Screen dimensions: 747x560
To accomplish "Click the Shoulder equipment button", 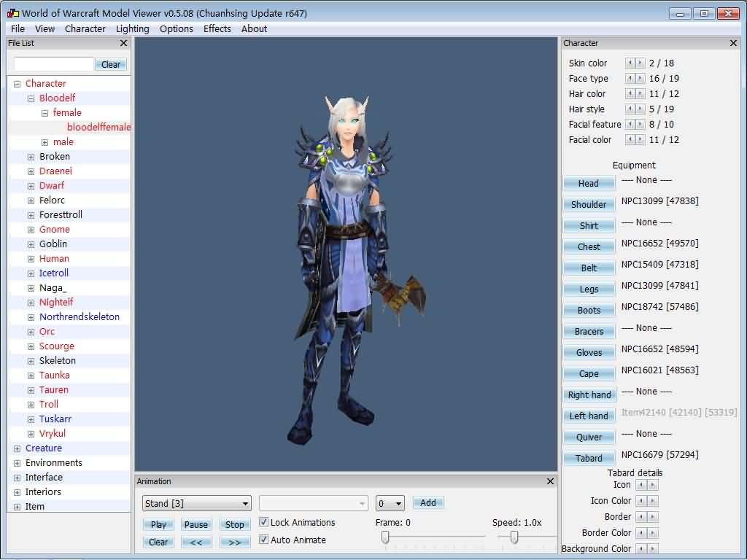I will (589, 204).
